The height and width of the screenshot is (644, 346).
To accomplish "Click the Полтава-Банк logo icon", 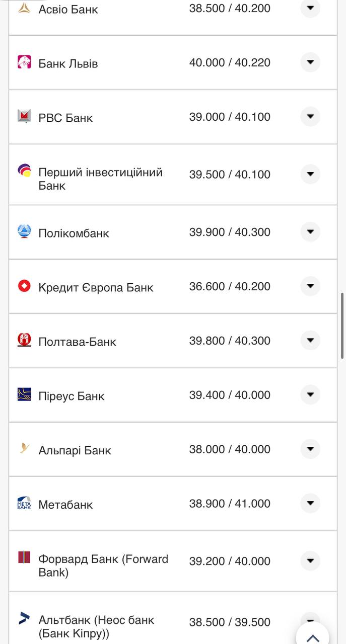I will pos(24,340).
